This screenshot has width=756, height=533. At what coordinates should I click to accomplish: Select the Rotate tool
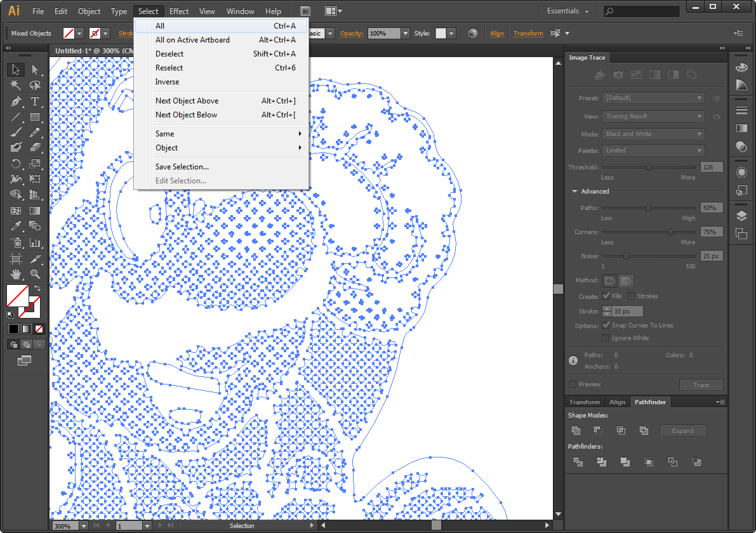click(x=15, y=164)
